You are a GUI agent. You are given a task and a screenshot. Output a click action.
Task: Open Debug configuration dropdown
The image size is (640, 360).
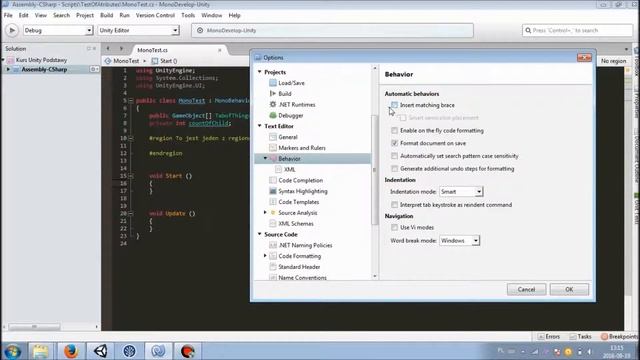point(58,30)
